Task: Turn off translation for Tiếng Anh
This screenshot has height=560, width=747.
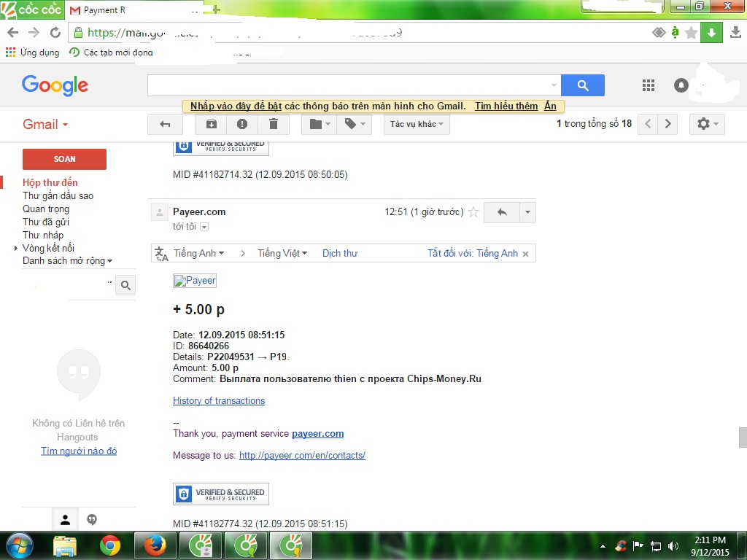Action: tap(473, 253)
